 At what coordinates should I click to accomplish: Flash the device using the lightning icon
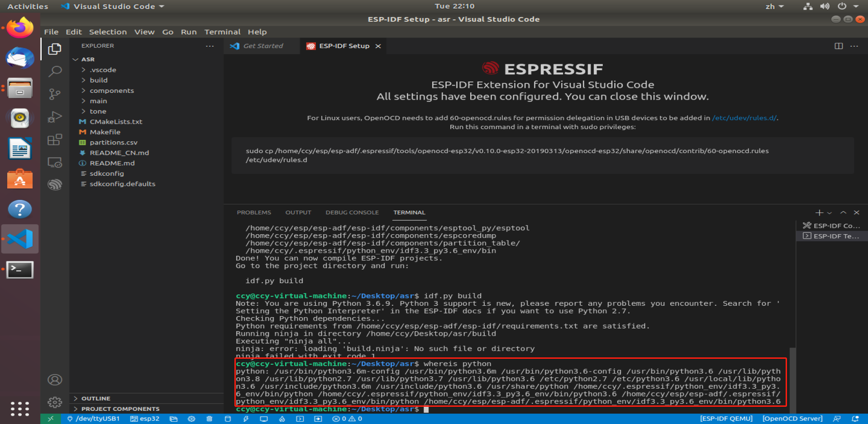pyautogui.click(x=246, y=419)
